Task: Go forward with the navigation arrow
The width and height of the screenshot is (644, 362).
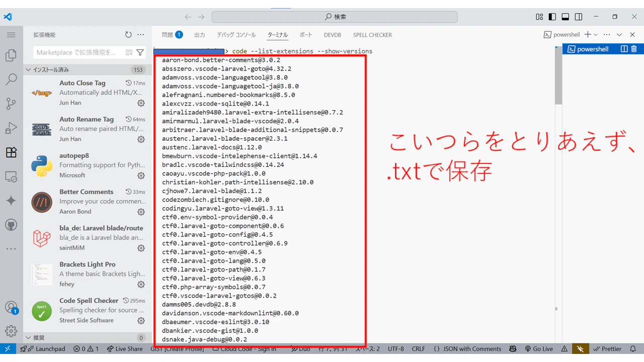Action: tap(201, 17)
